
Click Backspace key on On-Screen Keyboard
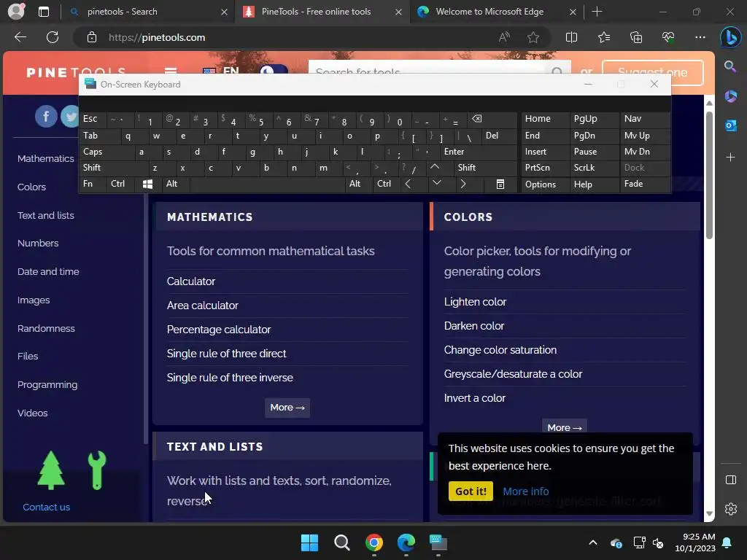coord(476,119)
